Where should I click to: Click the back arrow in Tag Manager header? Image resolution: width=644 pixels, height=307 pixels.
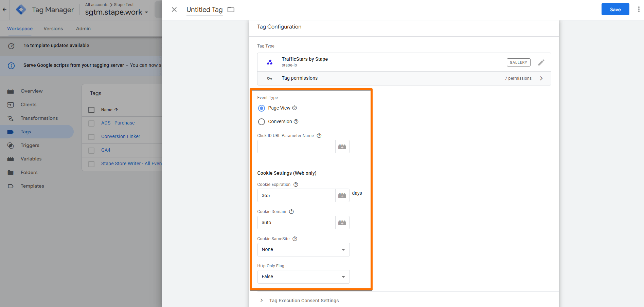[4, 9]
